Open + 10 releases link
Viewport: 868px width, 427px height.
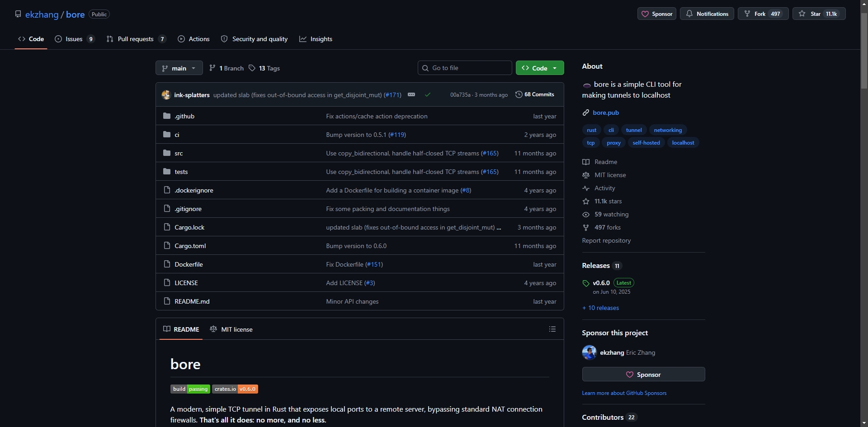[x=600, y=308]
